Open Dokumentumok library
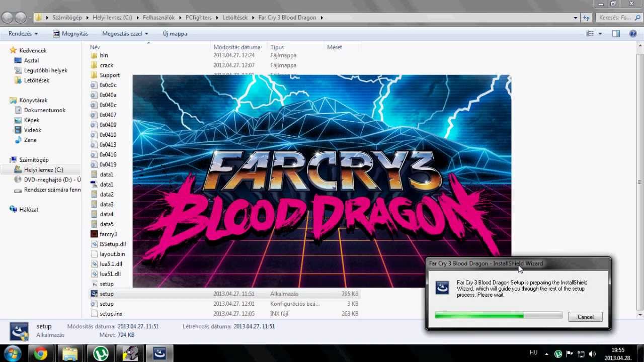 tap(45, 110)
